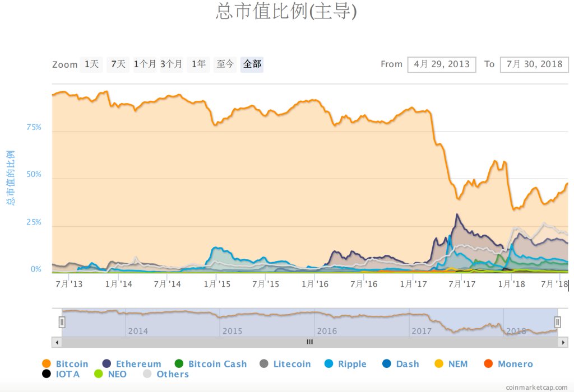574x392 pixels.
Task: Set zoom to 1年
Action: tap(198, 64)
